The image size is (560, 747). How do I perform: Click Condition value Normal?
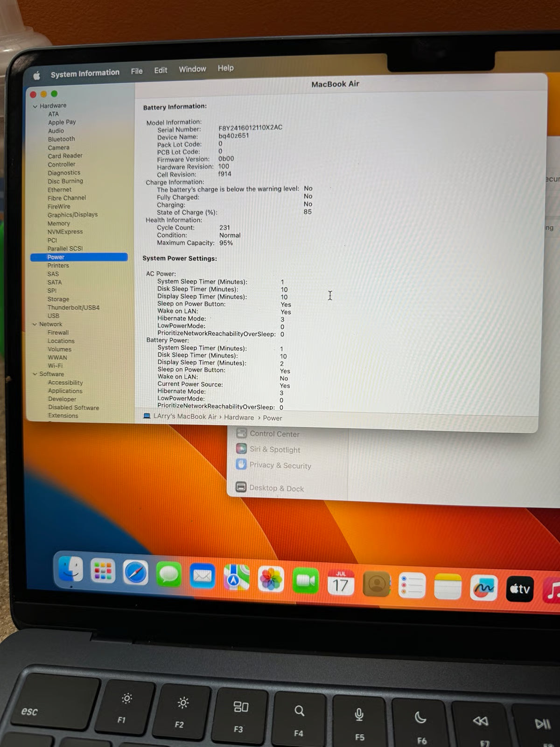coord(230,235)
